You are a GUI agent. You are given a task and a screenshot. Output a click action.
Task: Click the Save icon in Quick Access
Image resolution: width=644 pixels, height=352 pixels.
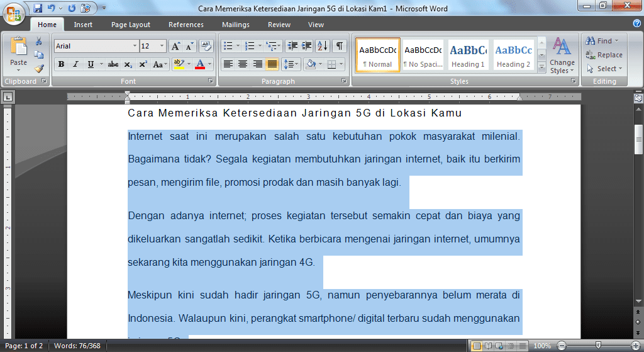[38, 8]
